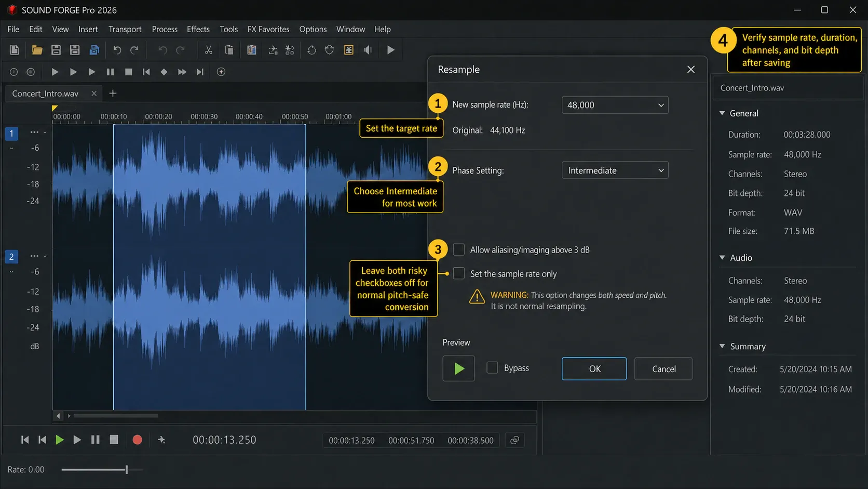Open the File menu
Viewport: 868px width, 489px height.
[x=13, y=29]
